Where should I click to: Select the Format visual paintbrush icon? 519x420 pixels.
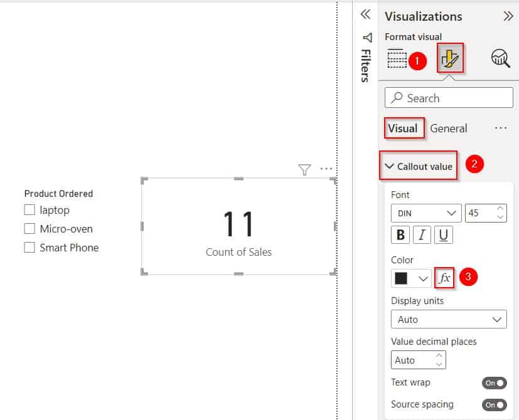[x=450, y=58]
